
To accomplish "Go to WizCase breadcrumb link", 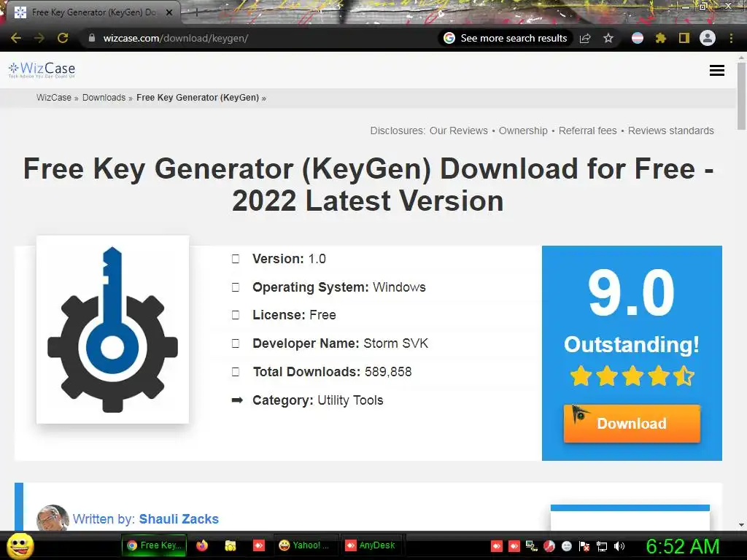I will point(54,98).
